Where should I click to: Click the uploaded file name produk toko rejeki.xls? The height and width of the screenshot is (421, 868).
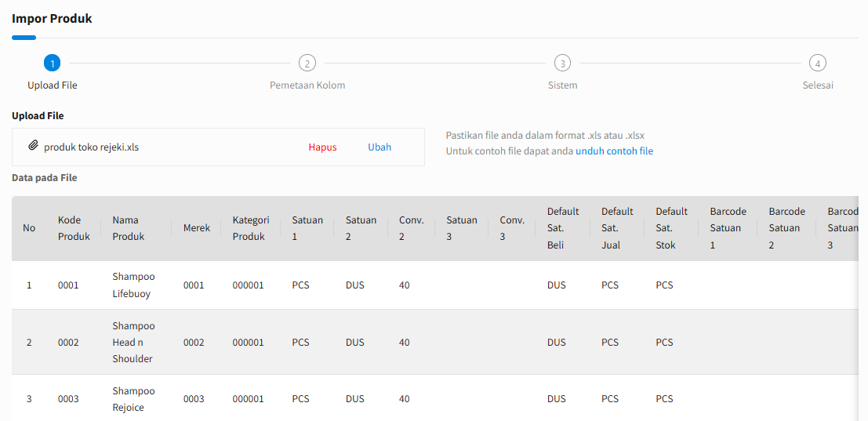pos(91,147)
